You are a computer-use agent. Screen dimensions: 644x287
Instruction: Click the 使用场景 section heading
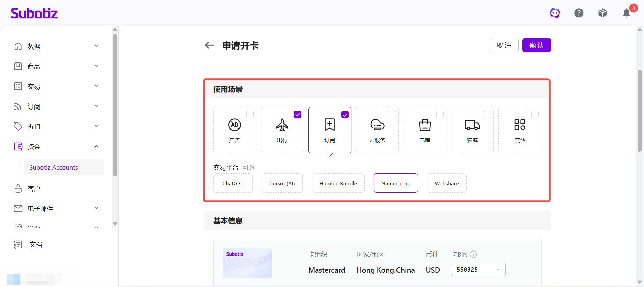click(x=228, y=89)
